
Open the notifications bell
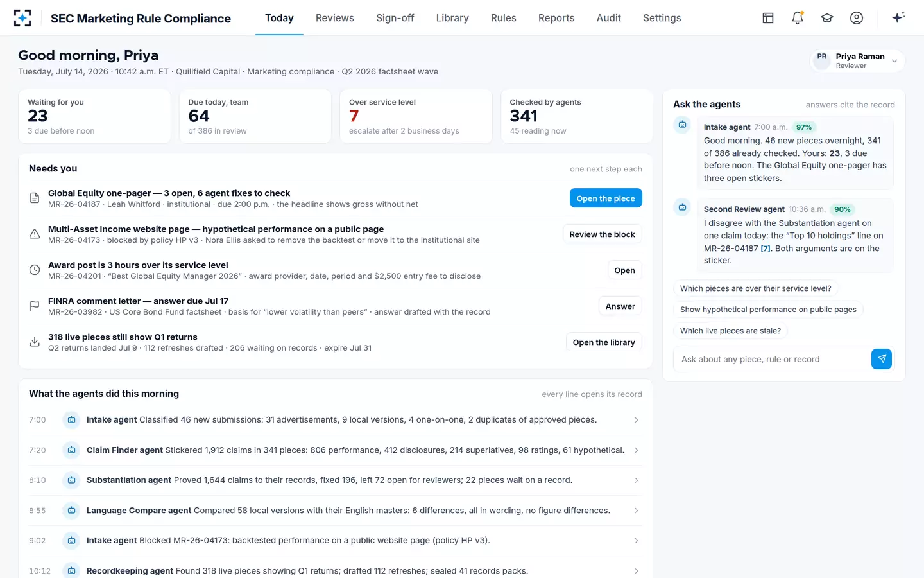click(798, 18)
